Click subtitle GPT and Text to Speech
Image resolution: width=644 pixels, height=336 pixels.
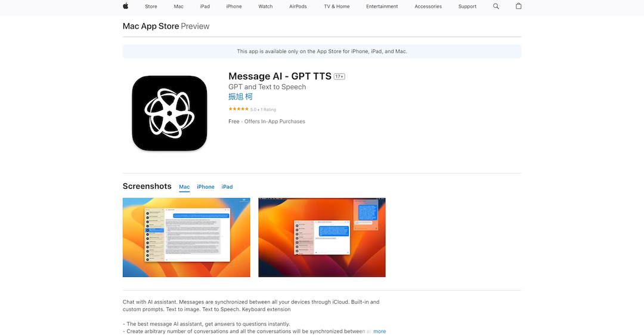pyautogui.click(x=267, y=87)
